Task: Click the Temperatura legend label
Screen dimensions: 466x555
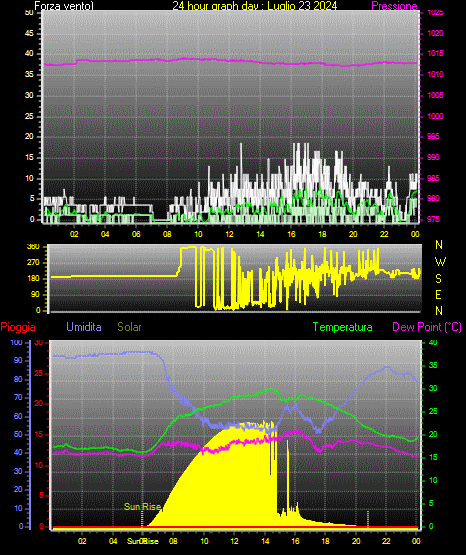Action: pyautogui.click(x=343, y=327)
